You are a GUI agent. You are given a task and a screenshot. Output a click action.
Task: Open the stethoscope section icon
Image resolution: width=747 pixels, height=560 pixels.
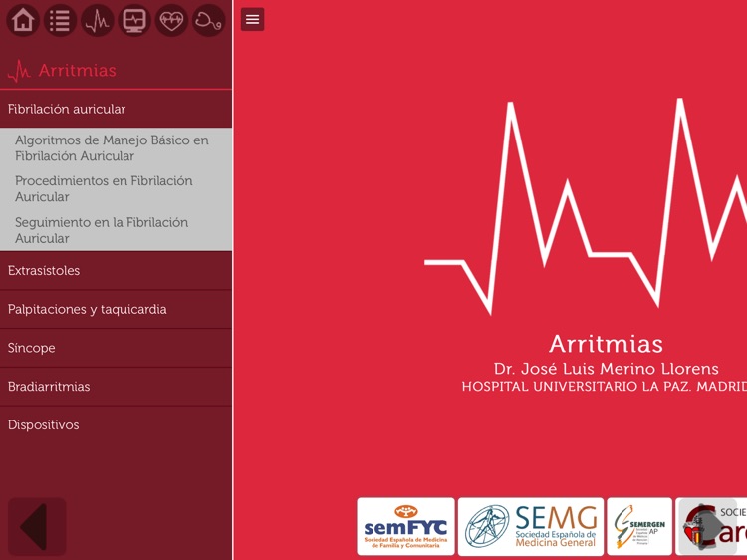pos(209,21)
